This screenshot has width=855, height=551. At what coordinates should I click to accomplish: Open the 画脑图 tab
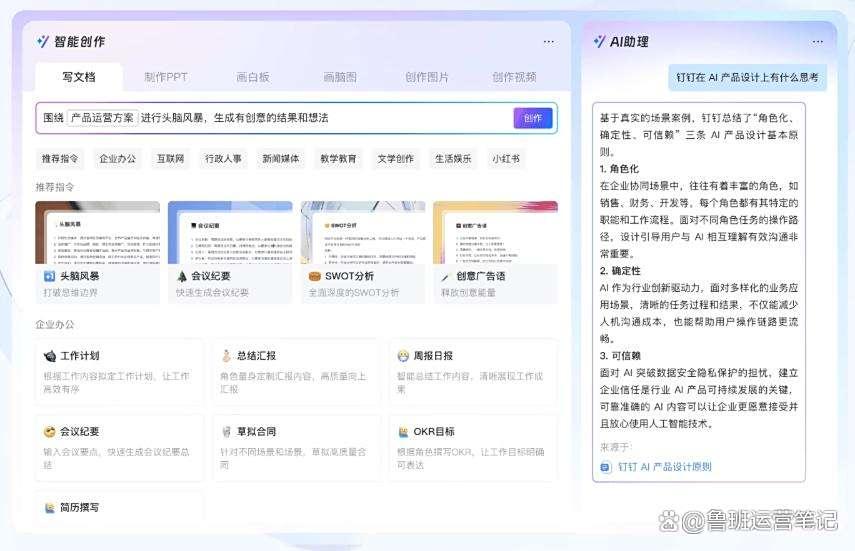point(340,77)
